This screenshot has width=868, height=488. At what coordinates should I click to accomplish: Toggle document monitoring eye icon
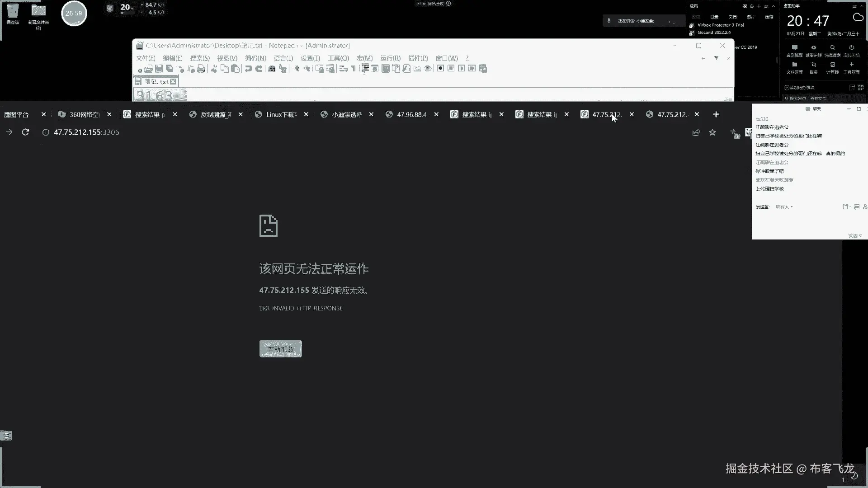(428, 69)
